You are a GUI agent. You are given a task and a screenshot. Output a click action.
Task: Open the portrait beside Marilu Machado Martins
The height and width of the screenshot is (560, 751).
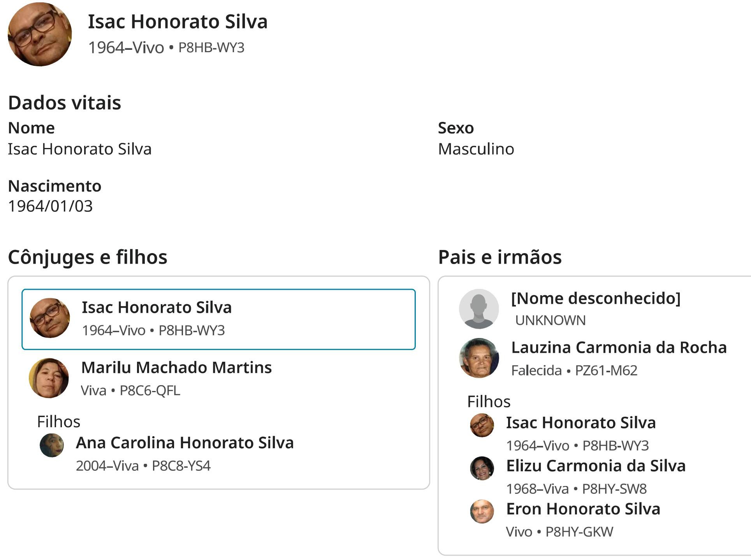click(x=49, y=378)
